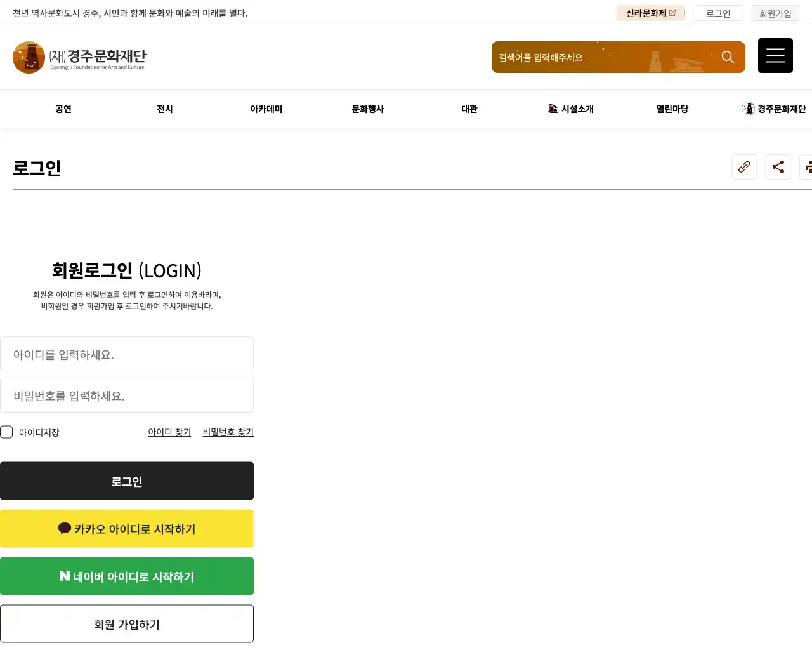
Task: Copy page URL with link icon
Action: click(x=744, y=167)
